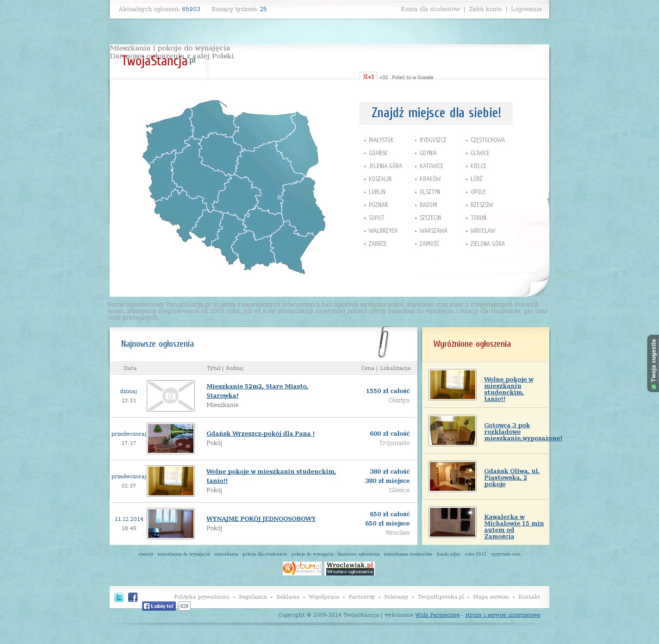Open 'Kontakt' in footer navigation

[x=529, y=597]
